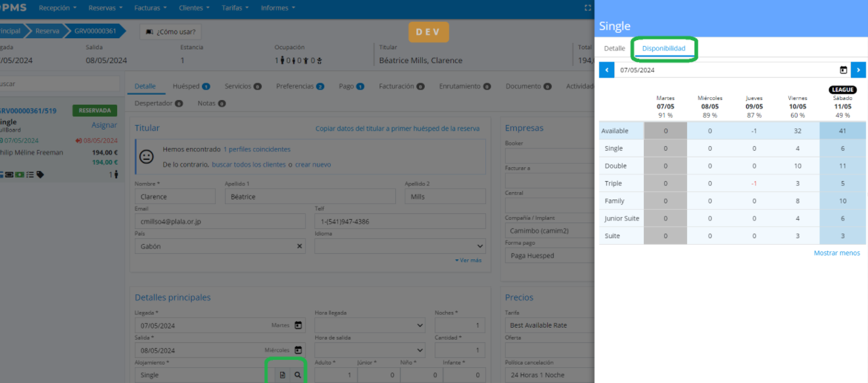
Task: Advance availability dates with right arrow
Action: coord(858,70)
